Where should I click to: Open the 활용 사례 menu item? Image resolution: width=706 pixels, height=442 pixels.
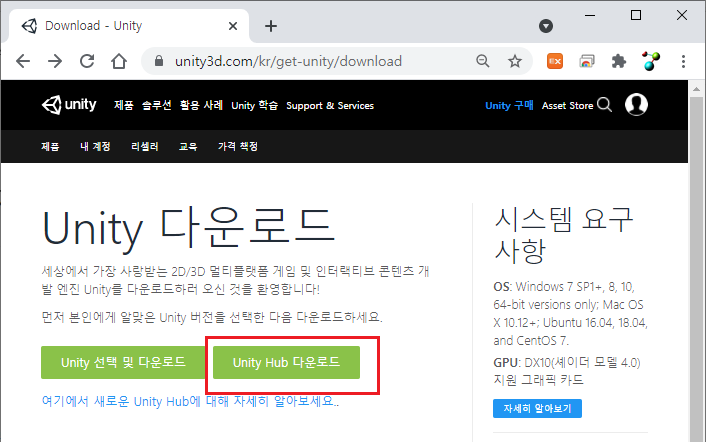click(201, 105)
